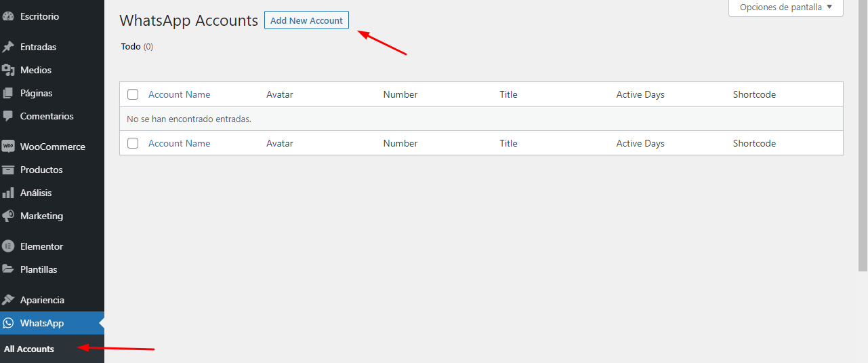The height and width of the screenshot is (363, 868).
Task: Tick the select-all checkbox in table footer
Action: point(133,143)
